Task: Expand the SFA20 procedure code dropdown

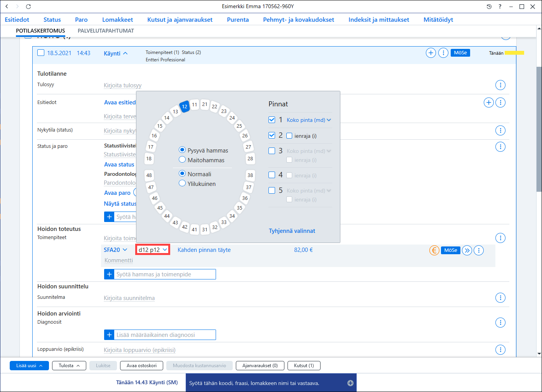Action: [115, 250]
